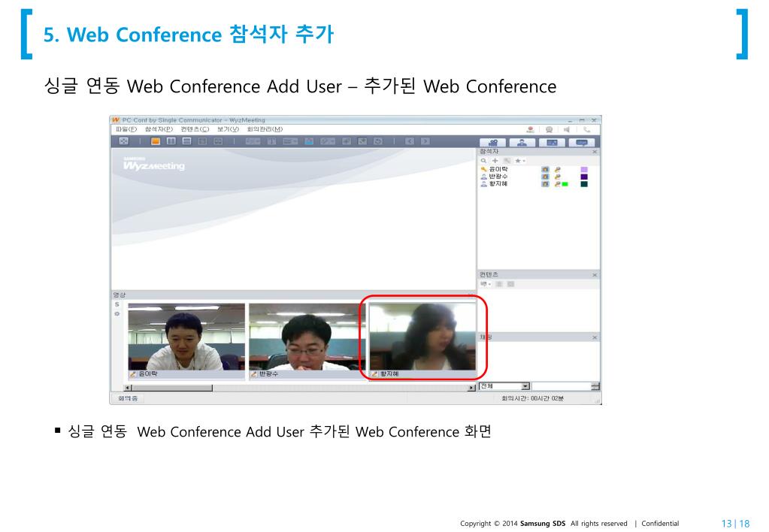
Task: Click the chat send button
Action: [x=595, y=386]
